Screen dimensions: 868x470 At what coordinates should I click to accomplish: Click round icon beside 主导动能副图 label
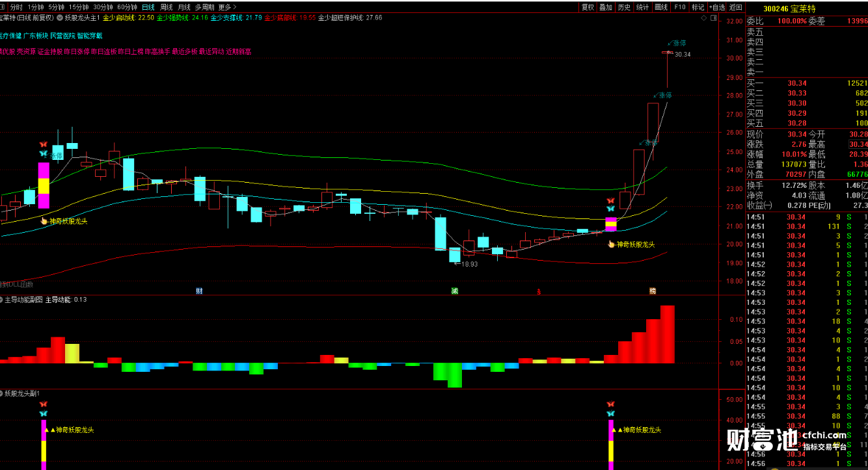pos(2,300)
